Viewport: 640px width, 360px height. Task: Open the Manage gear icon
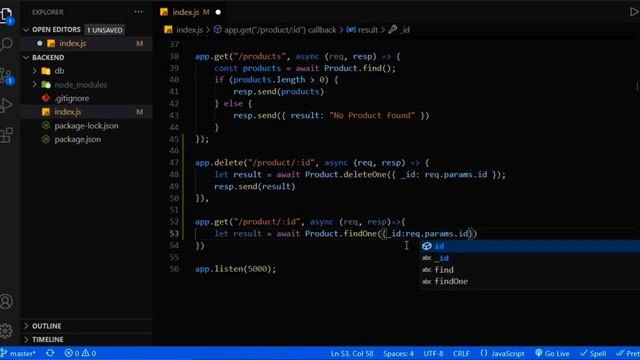[6, 331]
